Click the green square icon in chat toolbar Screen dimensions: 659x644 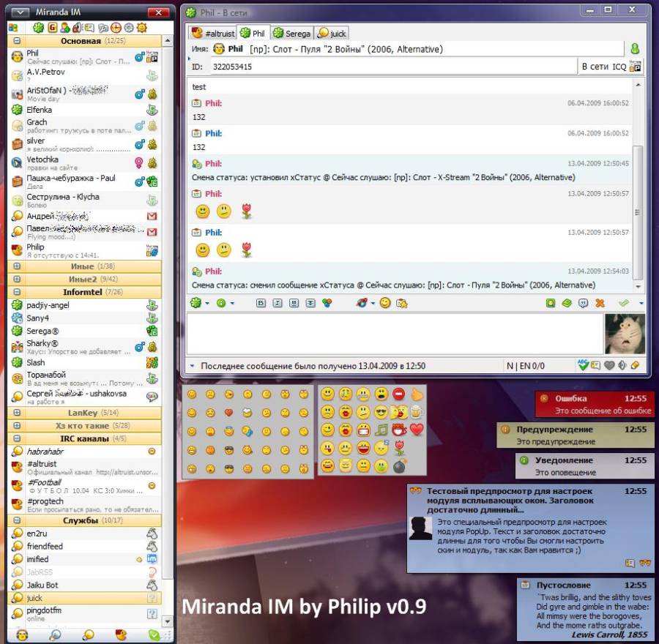(x=551, y=303)
